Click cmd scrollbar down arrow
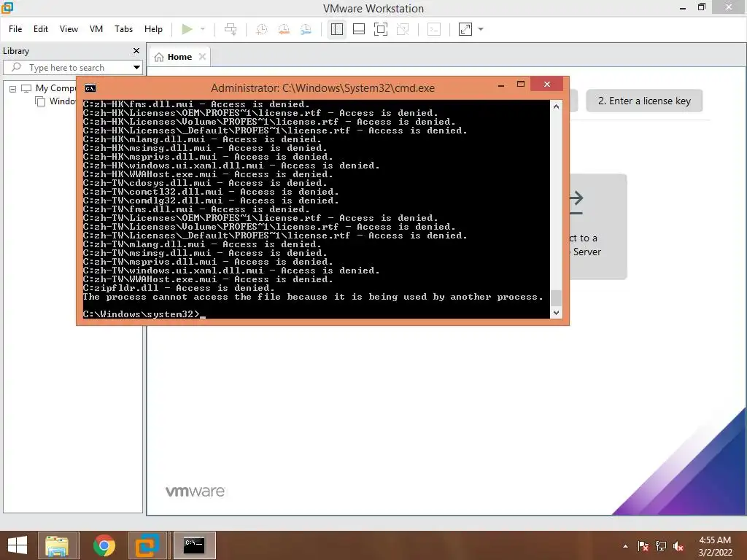This screenshot has width=747, height=560. point(556,312)
